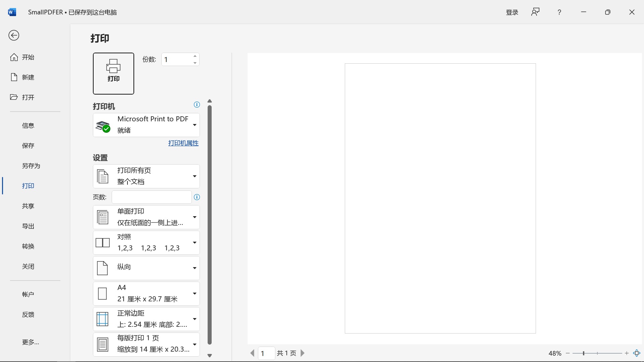Click the feedback person icon in title bar
Screen dimensions: 644x362
[535, 12]
